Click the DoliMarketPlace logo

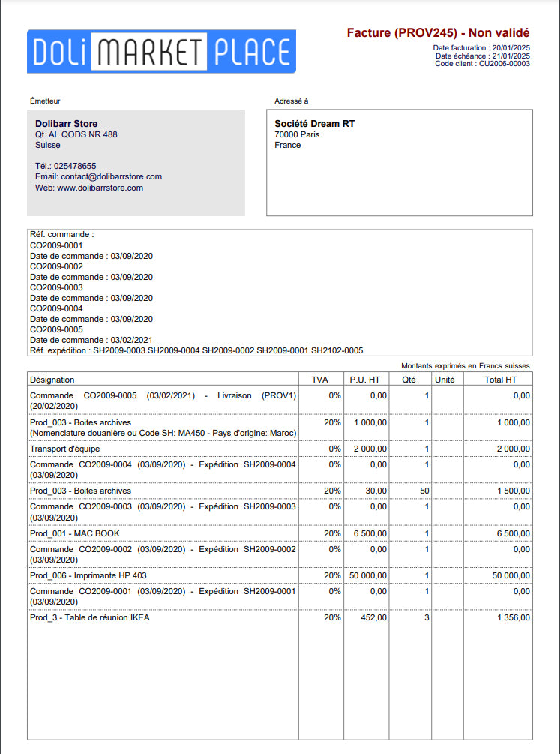pyautogui.click(x=161, y=51)
